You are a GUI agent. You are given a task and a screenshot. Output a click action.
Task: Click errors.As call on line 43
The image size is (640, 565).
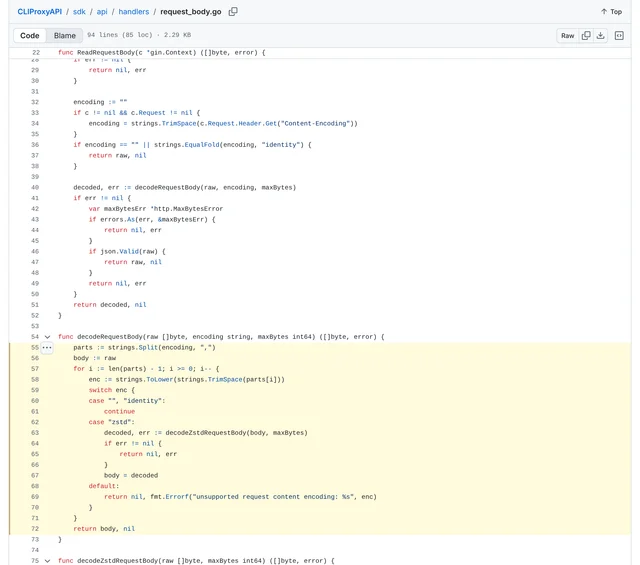(118, 219)
